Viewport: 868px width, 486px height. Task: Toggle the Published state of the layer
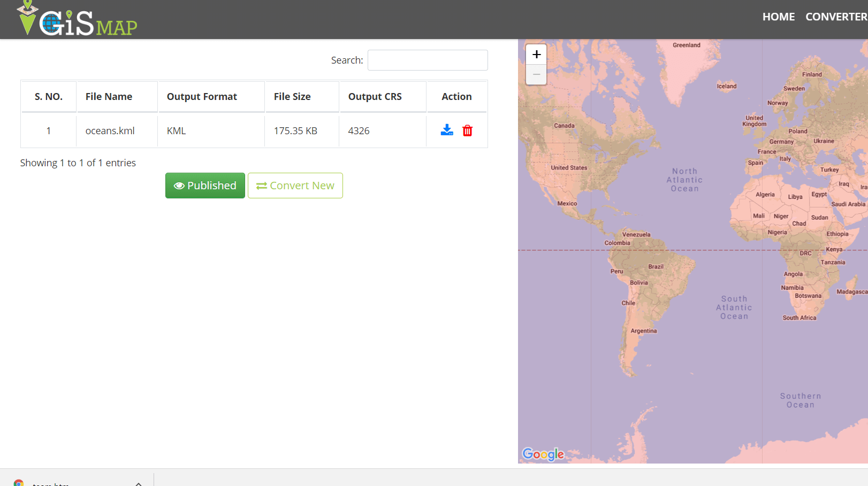(x=205, y=186)
